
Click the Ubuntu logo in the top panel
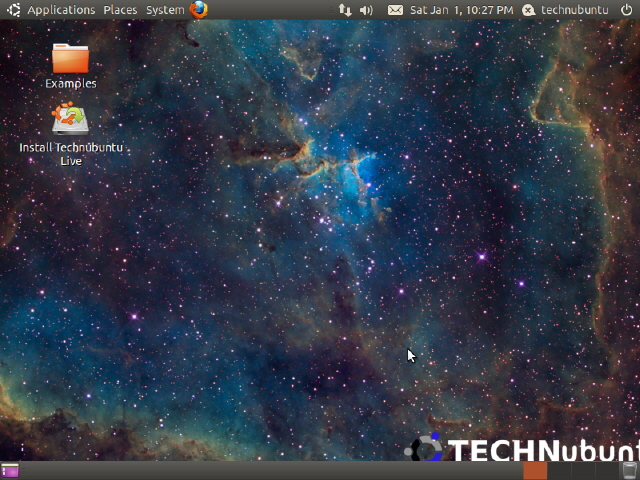pos(13,10)
